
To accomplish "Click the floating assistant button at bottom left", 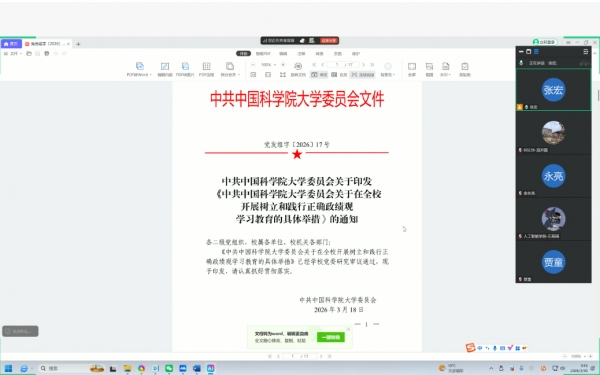I will [x=20, y=331].
